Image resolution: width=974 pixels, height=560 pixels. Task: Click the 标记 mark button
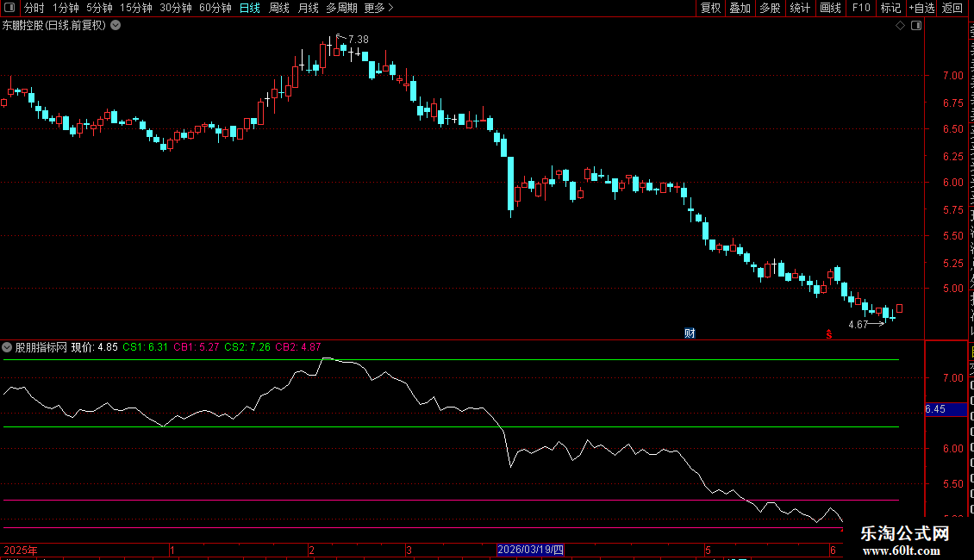[x=890, y=8]
